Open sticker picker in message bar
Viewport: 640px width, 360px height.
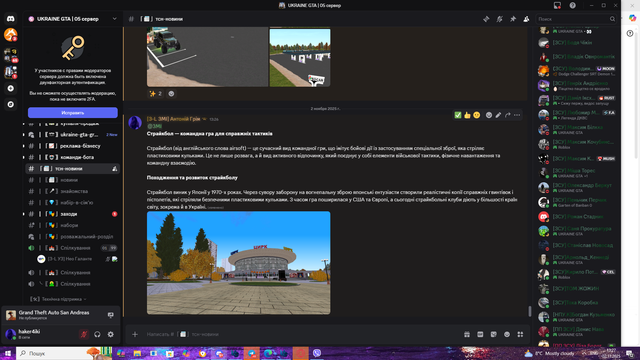pyautogui.click(x=493, y=334)
